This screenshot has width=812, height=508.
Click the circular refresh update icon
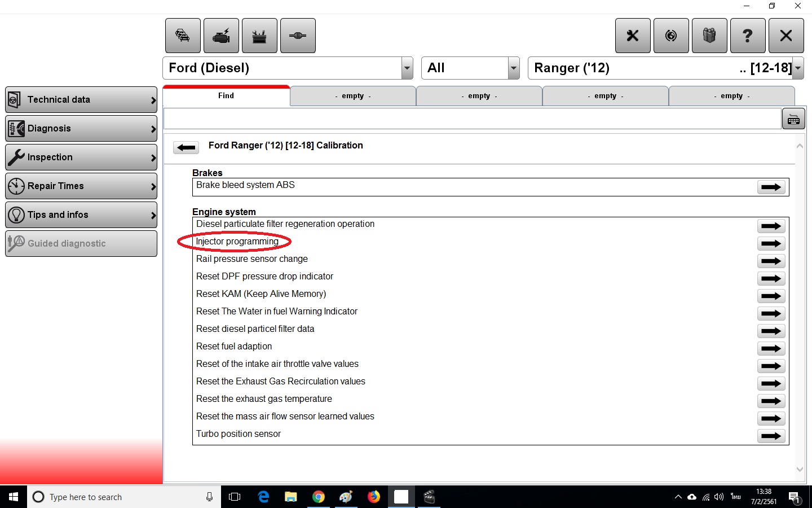click(x=671, y=36)
